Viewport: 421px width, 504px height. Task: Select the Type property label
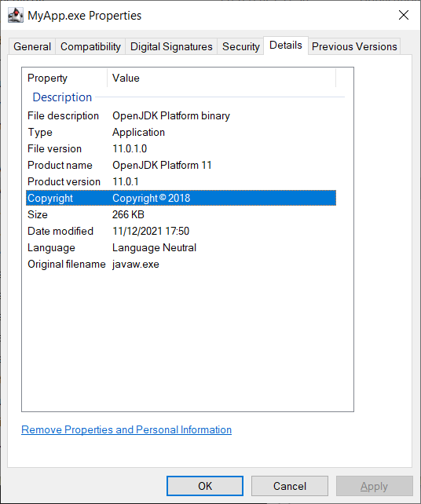point(40,133)
